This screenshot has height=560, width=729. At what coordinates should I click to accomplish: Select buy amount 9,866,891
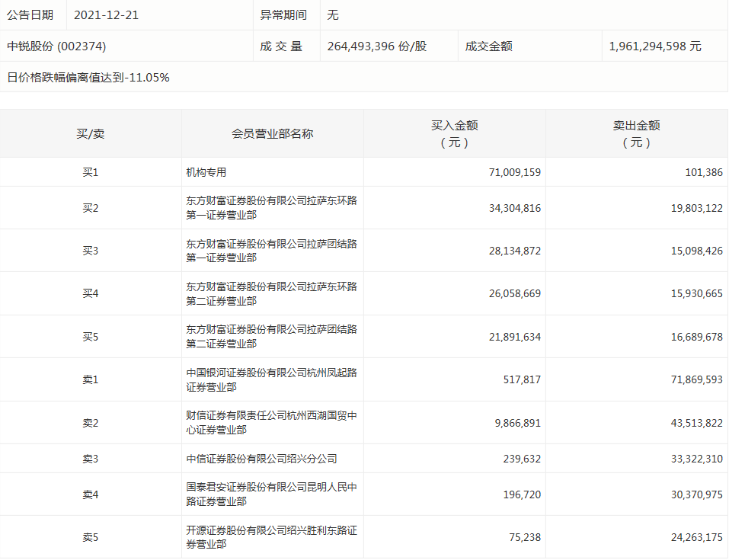point(518,423)
